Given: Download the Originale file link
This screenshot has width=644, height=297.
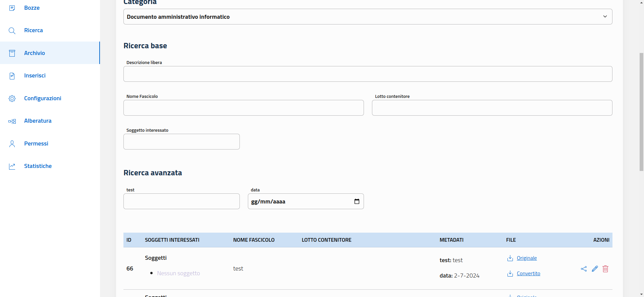Looking at the screenshot, I should 527,258.
